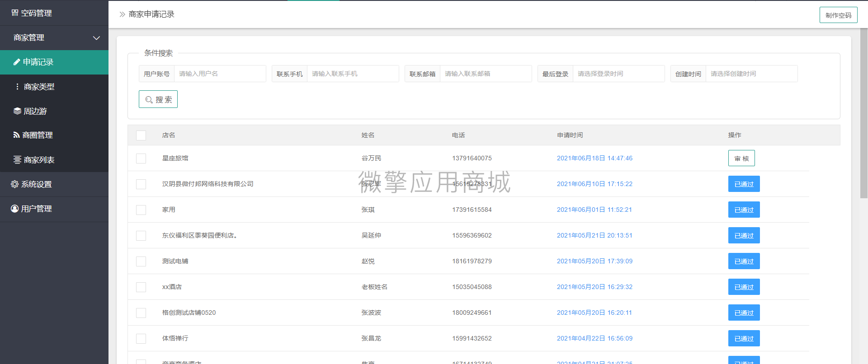Click the grid icon beside 空码管理
Viewport: 868px width, 364px height.
click(x=15, y=13)
